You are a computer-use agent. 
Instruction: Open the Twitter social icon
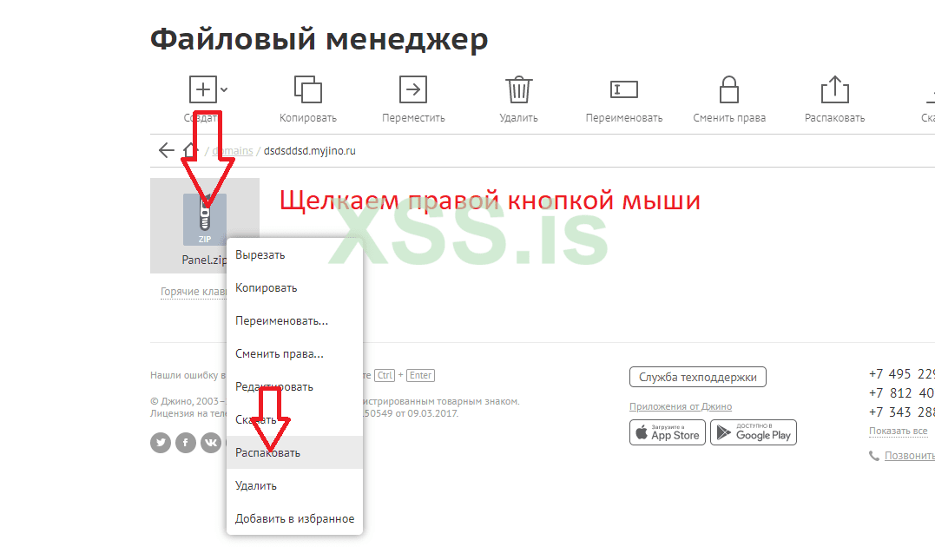[x=161, y=443]
